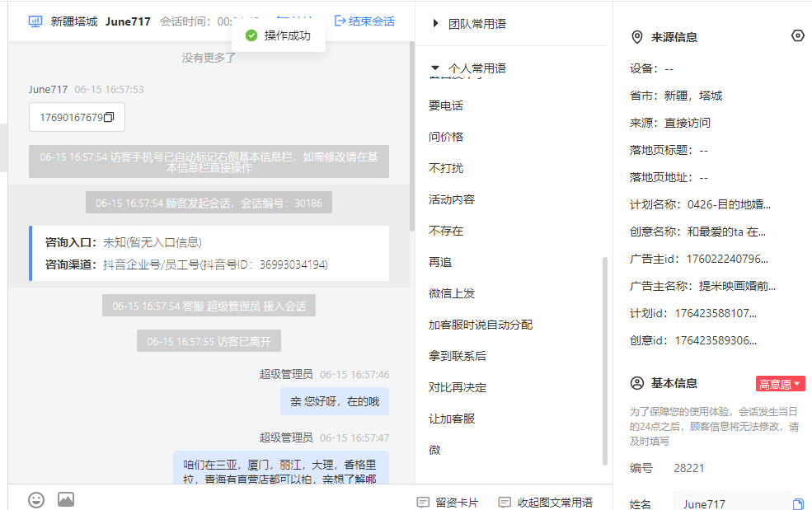This screenshot has height=510, width=812.
Task: Click the 留资卡片 card icon
Action: [423, 503]
